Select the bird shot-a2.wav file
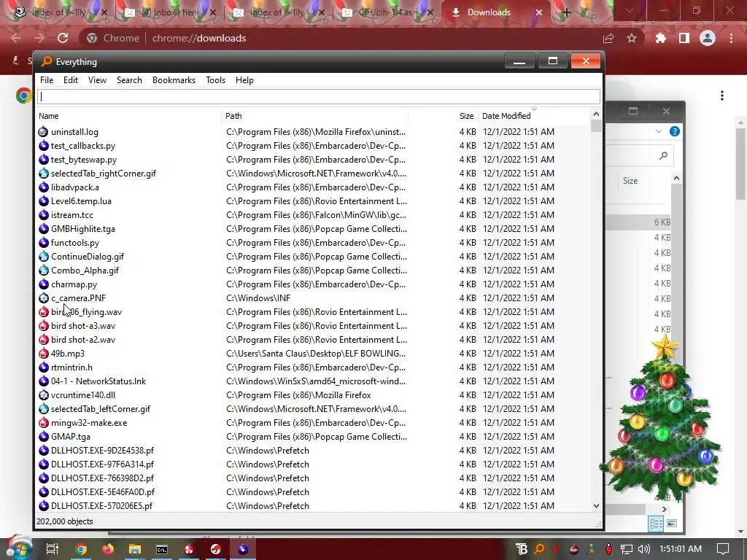The image size is (747, 560). pos(83,340)
